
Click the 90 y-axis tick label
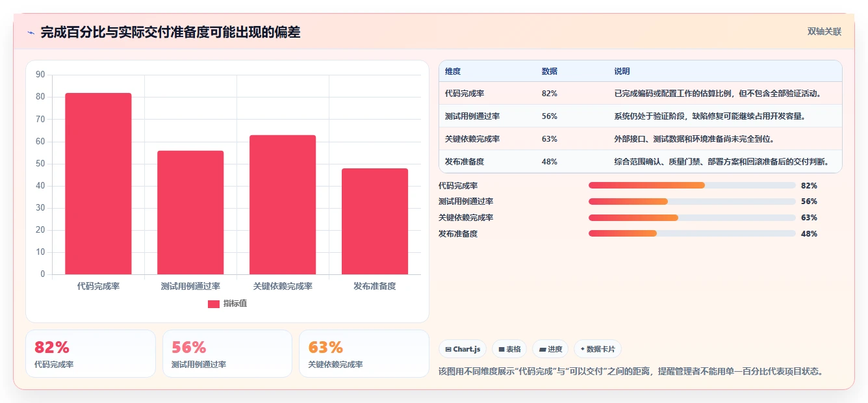pos(40,75)
